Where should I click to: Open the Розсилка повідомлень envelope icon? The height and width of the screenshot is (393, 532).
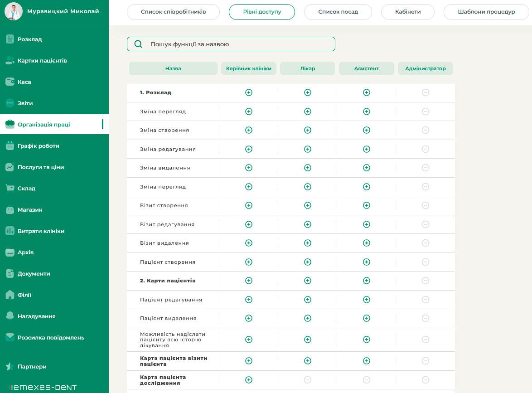(10, 337)
